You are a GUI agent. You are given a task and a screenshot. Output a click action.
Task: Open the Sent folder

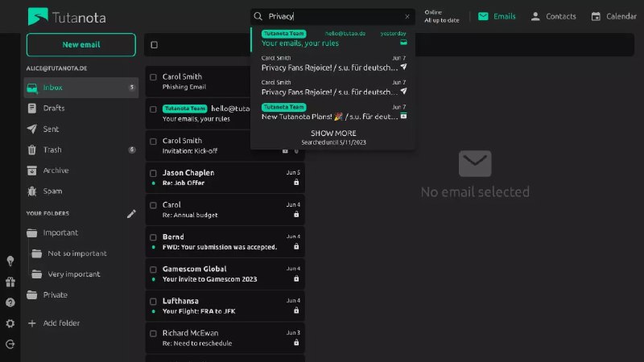pos(51,129)
